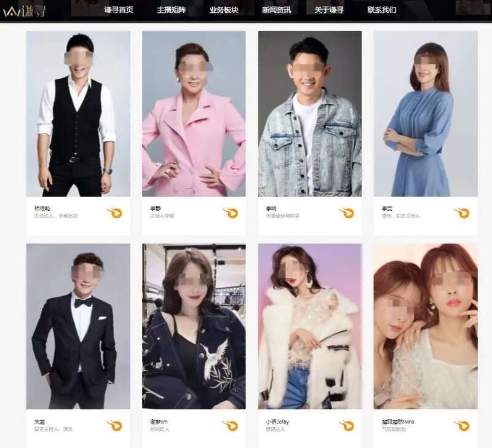Click the orange flame icon on 大左's card
The width and height of the screenshot is (492, 448).
click(114, 426)
